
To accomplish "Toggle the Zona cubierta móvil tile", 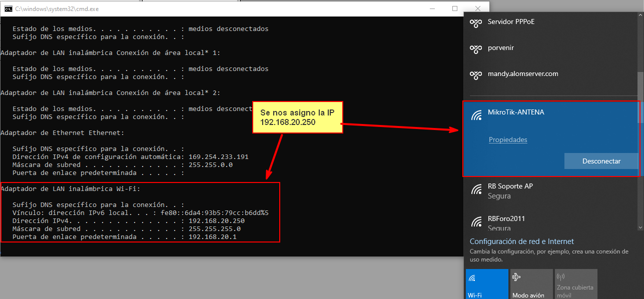I will point(575,284).
